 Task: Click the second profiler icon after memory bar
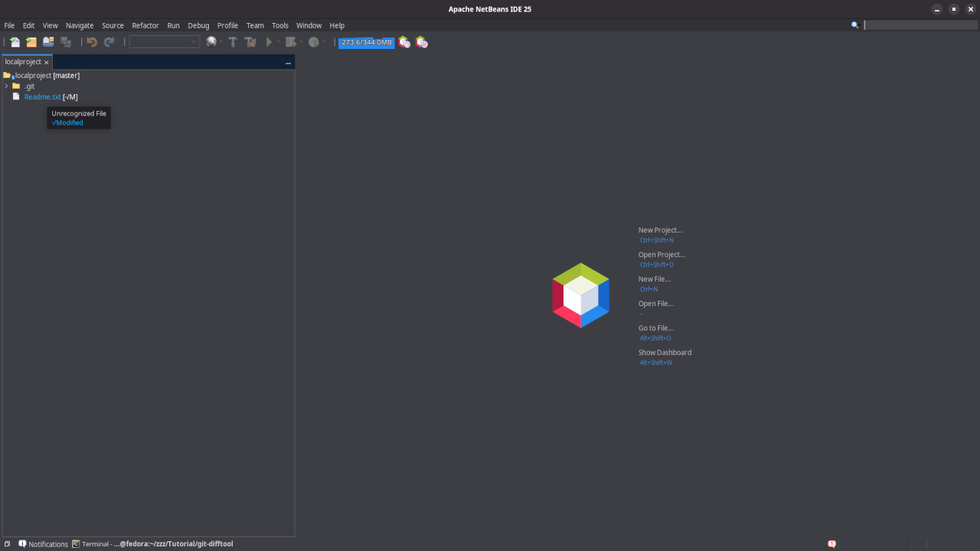point(421,42)
